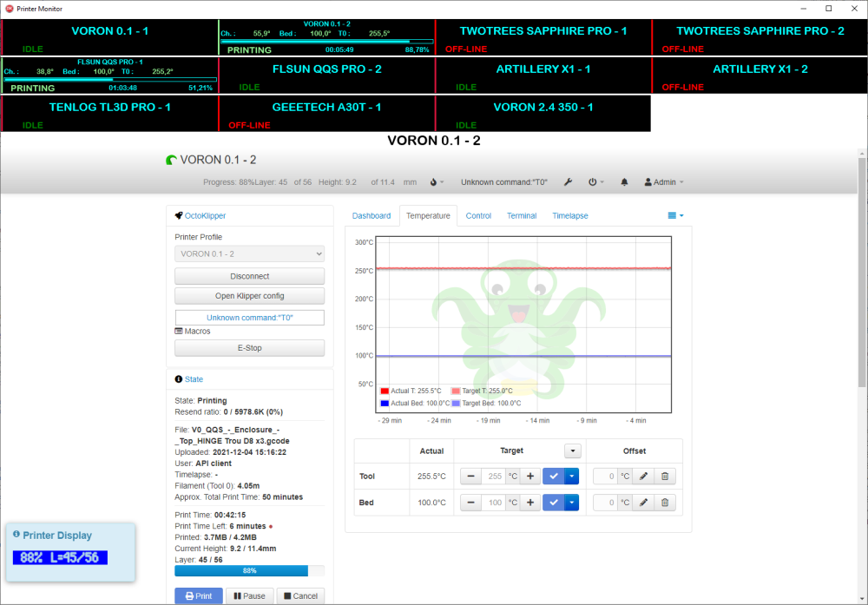
Task: Select the FLSUN QQS PRO - 2 tile
Action: point(326,76)
